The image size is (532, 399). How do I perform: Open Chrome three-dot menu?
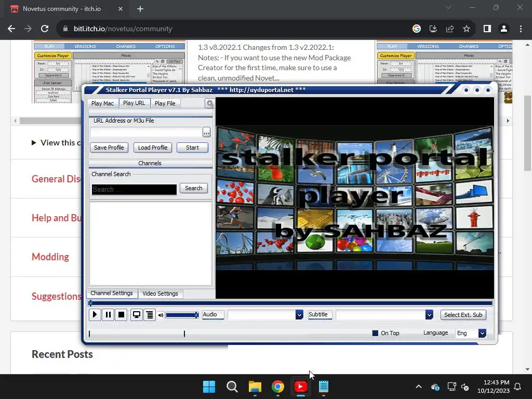pyautogui.click(x=521, y=29)
